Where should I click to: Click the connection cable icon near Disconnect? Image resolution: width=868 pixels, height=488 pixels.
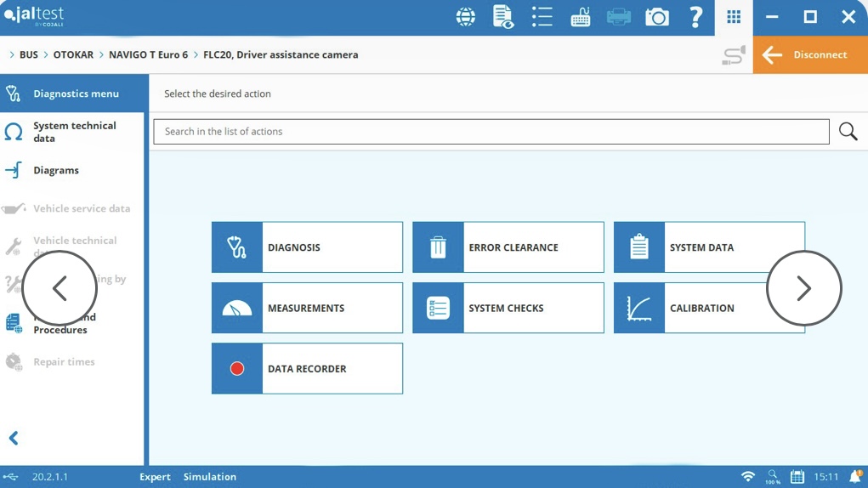pos(734,55)
